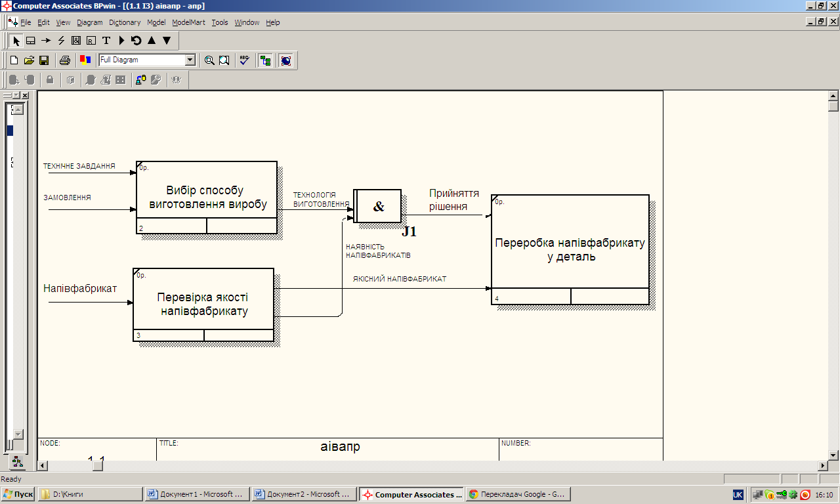Click the Model Explorer panel dropdown arrow
This screenshot has width=840, height=504.
16,96
